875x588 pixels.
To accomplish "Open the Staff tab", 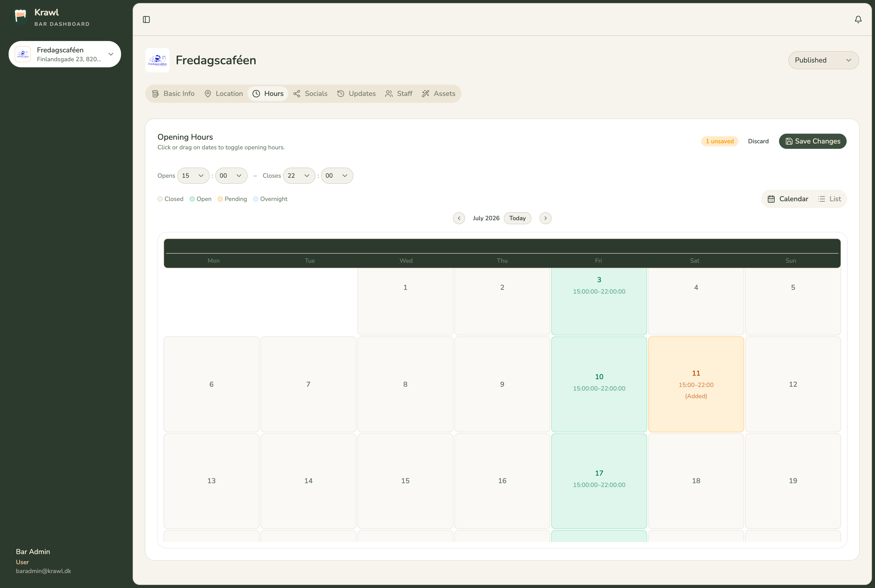I will pos(399,94).
